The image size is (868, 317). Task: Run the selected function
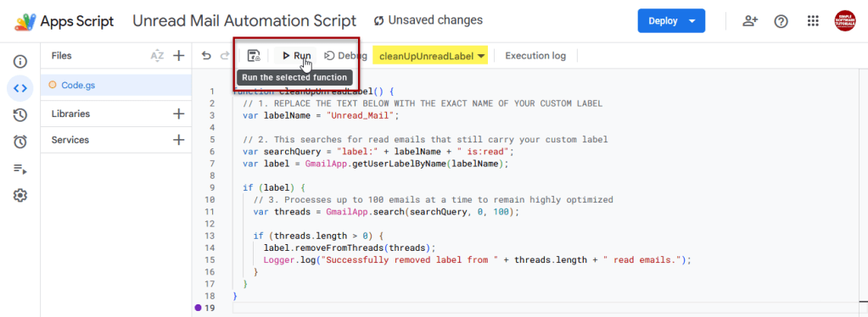[296, 55]
